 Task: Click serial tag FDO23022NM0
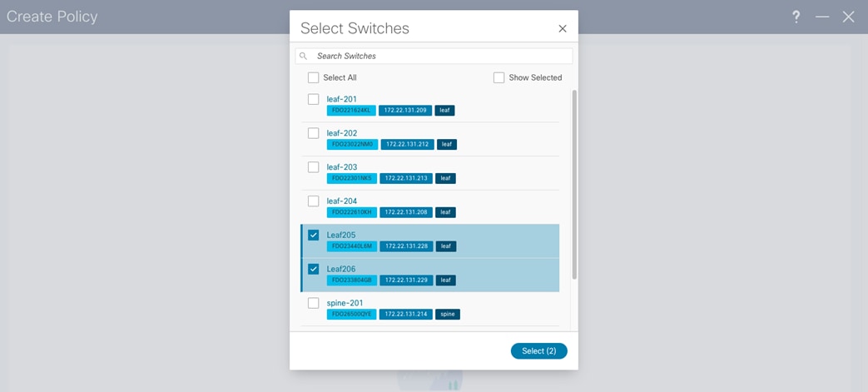click(352, 145)
